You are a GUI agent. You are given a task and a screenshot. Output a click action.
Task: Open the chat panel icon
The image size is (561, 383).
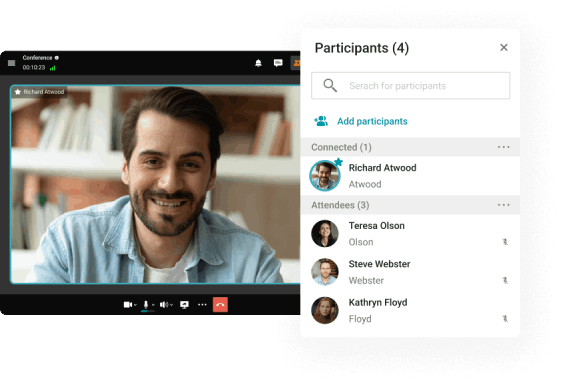coord(278,63)
